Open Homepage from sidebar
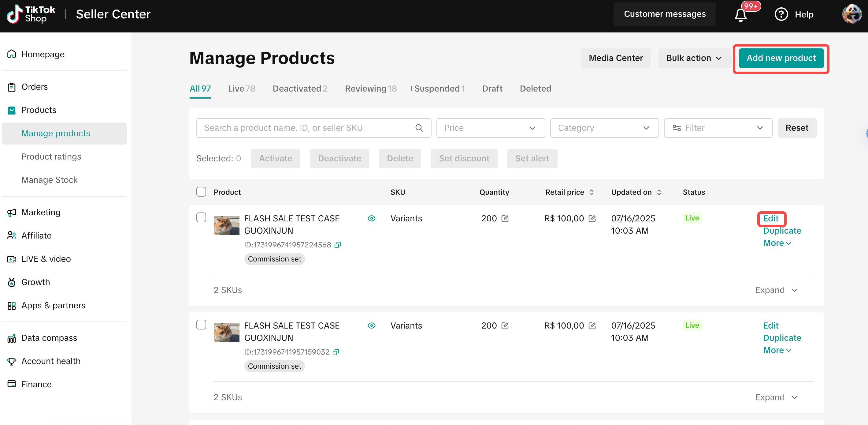This screenshot has width=868, height=425. 43,54
